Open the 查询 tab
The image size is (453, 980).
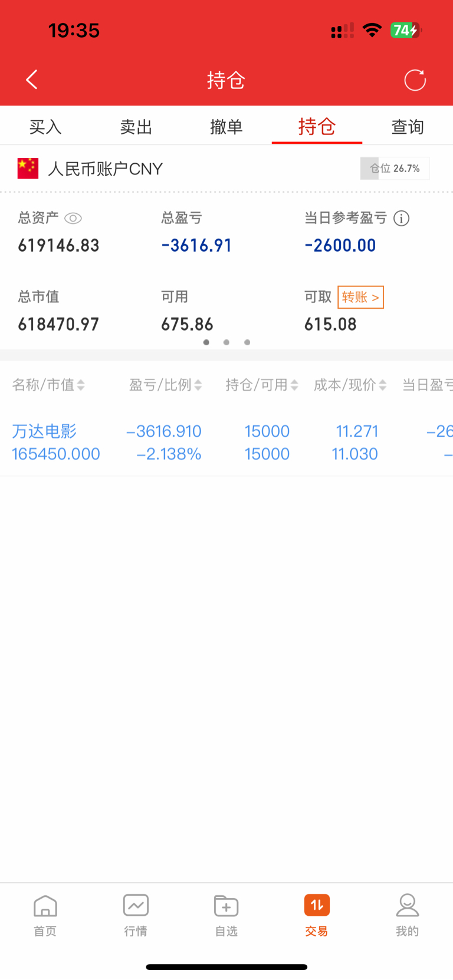pos(408,127)
